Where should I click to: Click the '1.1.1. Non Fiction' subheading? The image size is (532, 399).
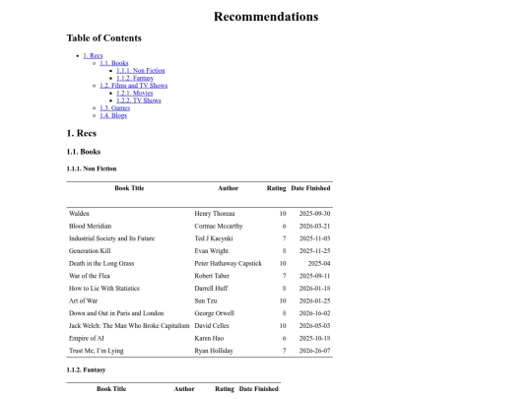click(x=92, y=168)
